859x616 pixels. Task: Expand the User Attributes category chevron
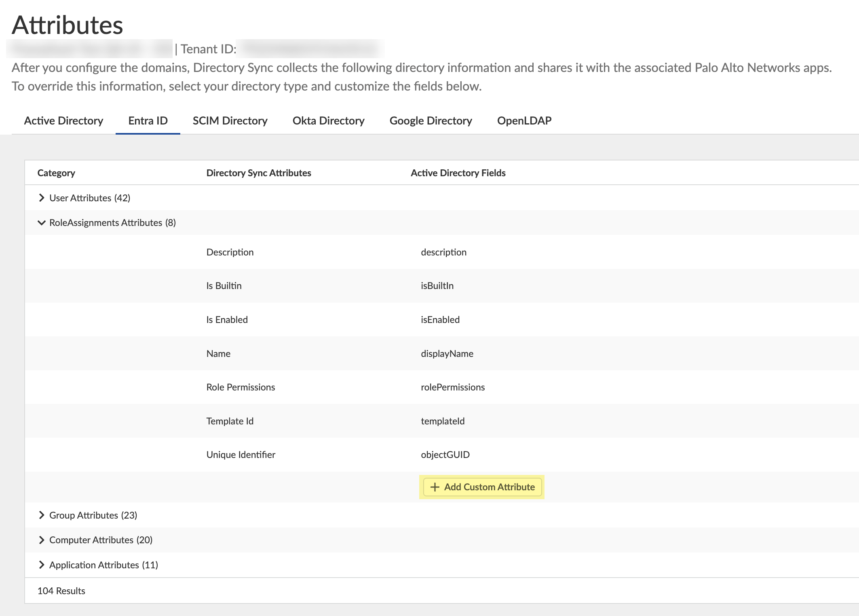pos(41,198)
